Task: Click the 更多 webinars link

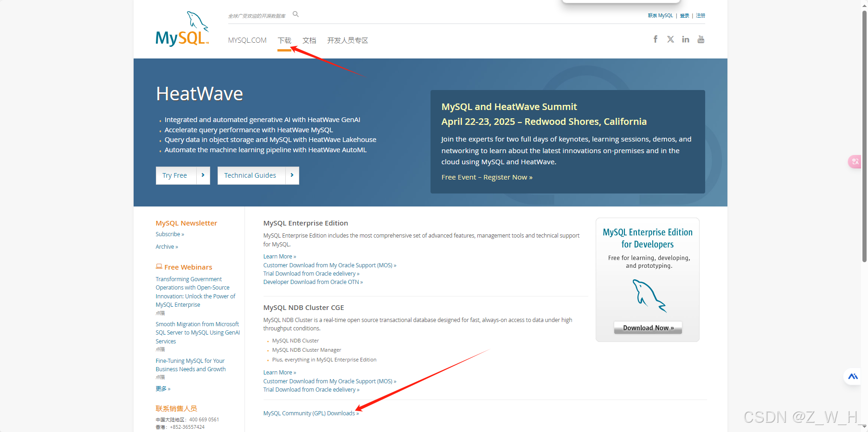Action: (163, 389)
